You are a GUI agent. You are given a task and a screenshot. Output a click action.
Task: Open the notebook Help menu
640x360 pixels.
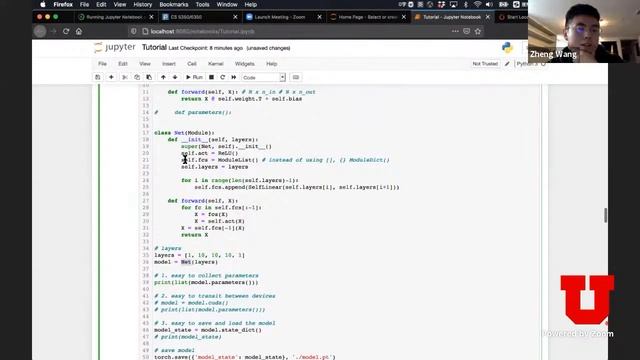(271, 64)
